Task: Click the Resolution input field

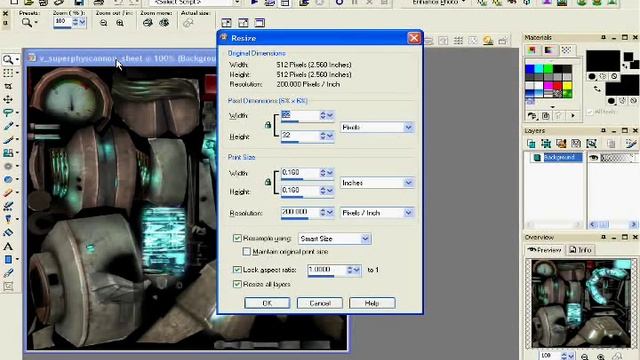Action: [300, 212]
